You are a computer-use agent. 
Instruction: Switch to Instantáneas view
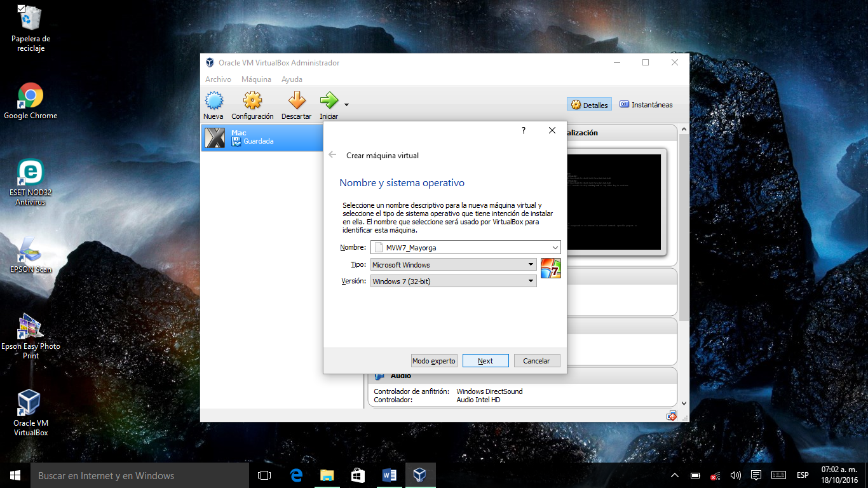click(x=646, y=104)
